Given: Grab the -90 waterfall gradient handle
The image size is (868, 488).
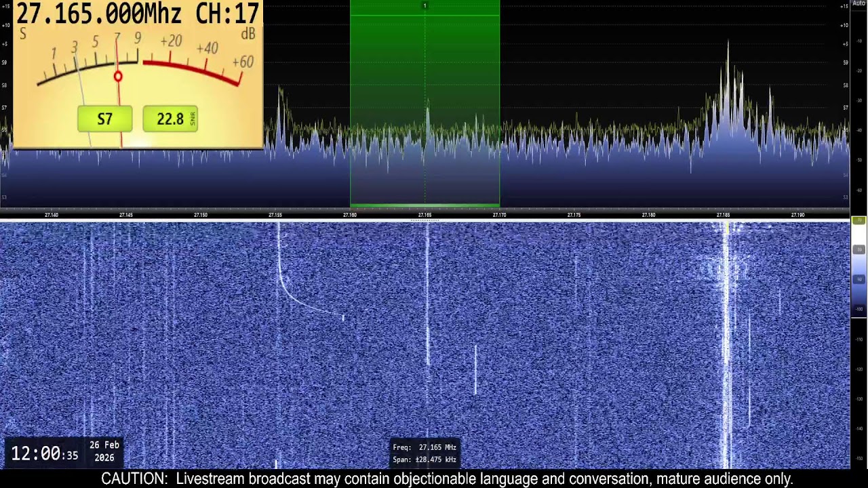Looking at the screenshot, I should click(x=859, y=279).
